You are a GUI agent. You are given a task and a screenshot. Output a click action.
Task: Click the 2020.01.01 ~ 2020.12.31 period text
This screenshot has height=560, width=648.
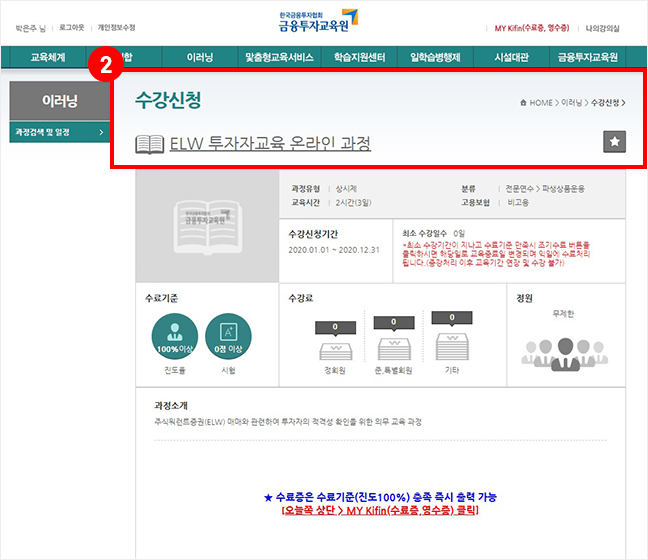[334, 250]
